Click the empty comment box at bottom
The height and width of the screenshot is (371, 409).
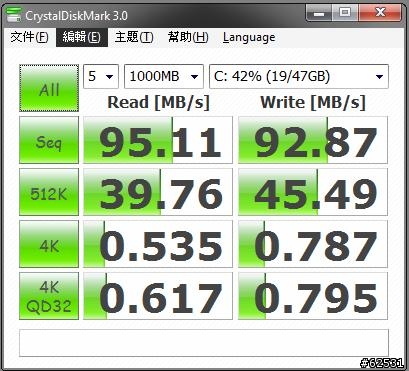[204, 343]
